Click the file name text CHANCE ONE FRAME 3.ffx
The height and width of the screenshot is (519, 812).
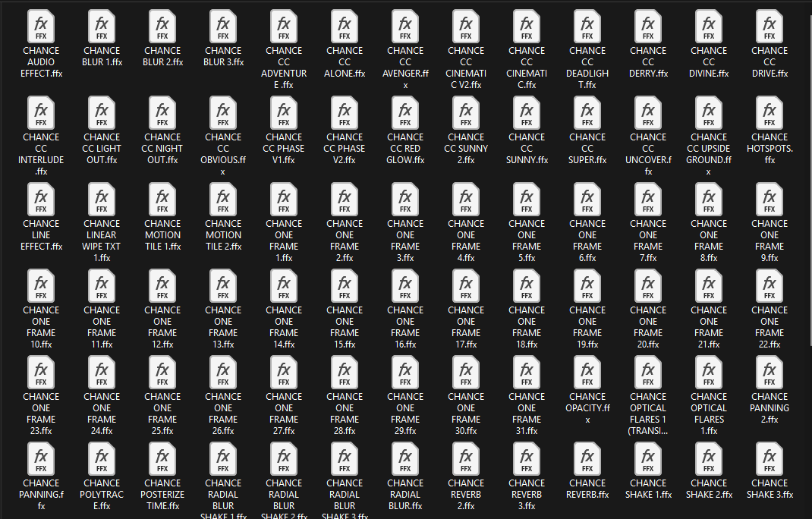pyautogui.click(x=405, y=241)
